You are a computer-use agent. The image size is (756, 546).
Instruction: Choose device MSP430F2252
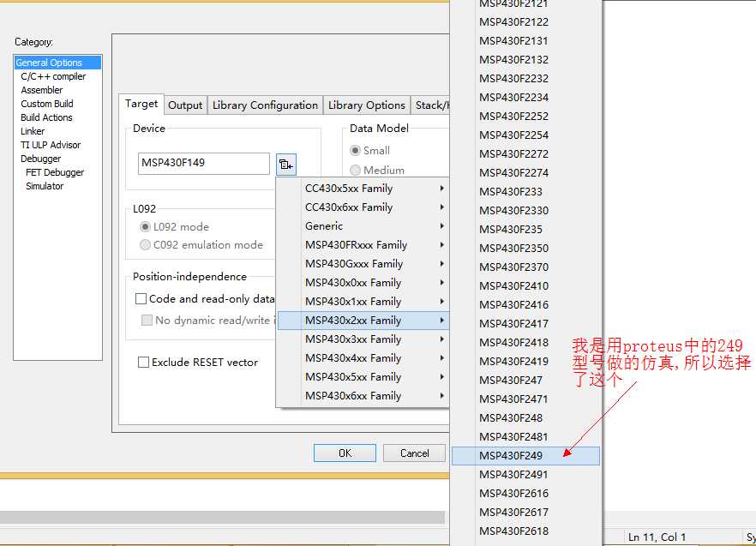pyautogui.click(x=525, y=116)
